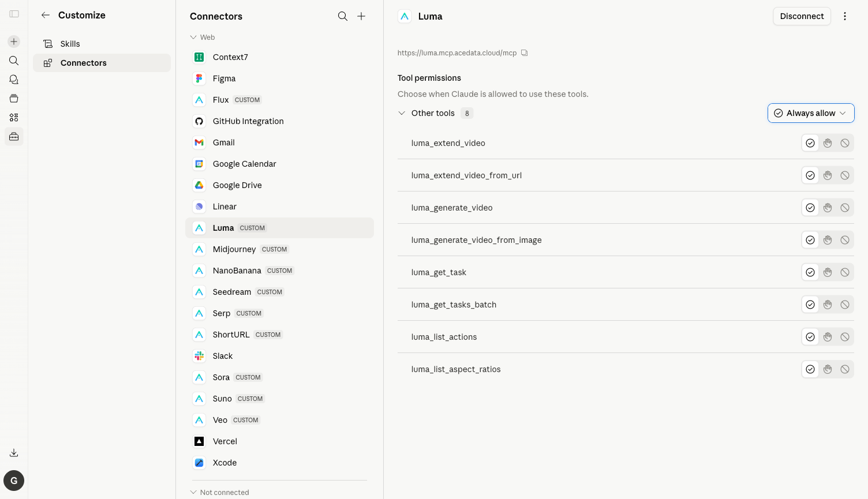Image resolution: width=868 pixels, height=499 pixels.
Task: Click the GitHub Integration icon
Action: 199,121
